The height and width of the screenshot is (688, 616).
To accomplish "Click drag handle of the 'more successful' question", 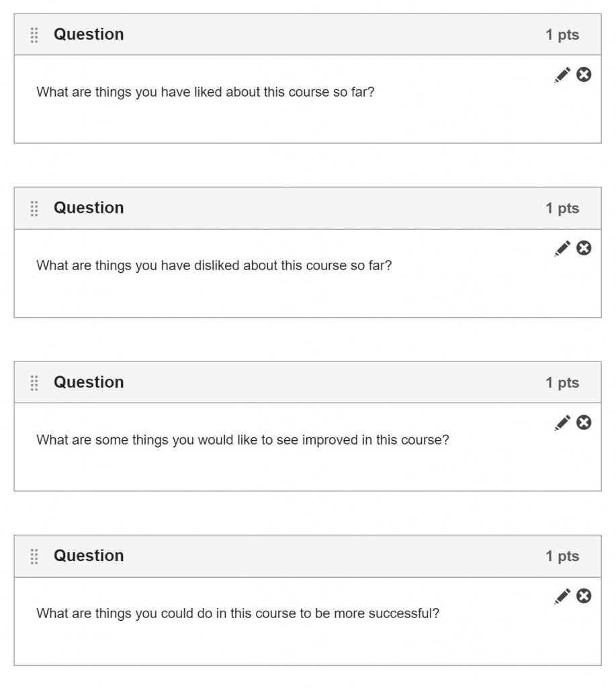I will [35, 556].
